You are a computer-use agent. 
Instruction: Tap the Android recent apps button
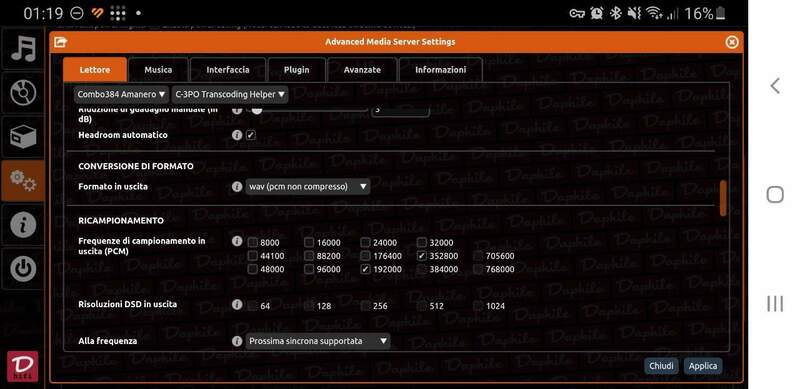775,303
